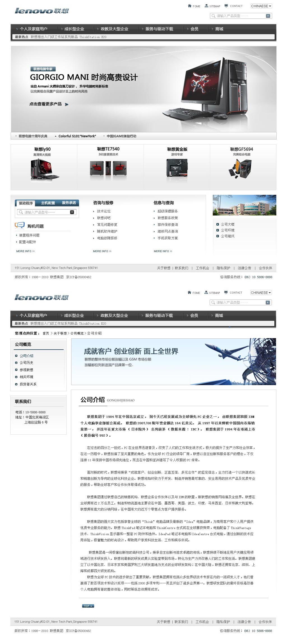Open the 技术论坛 link
The image size is (287, 644).
pos(104,211)
